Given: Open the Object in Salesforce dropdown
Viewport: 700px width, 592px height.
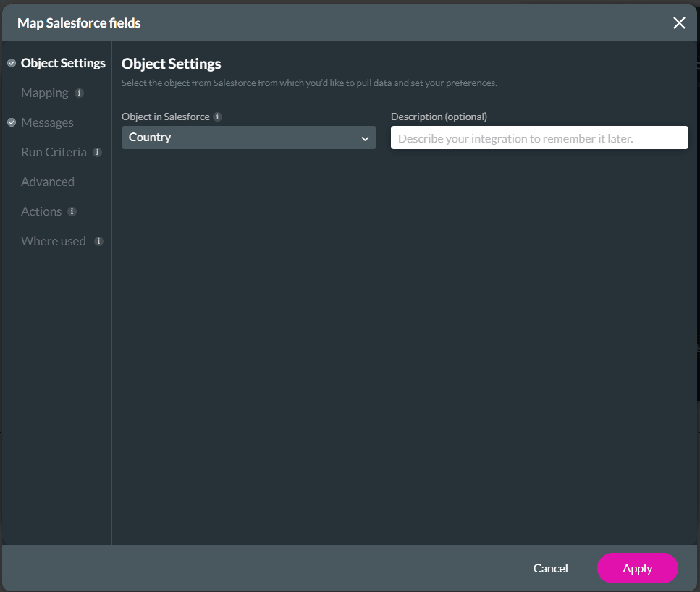Looking at the screenshot, I should 249,138.
